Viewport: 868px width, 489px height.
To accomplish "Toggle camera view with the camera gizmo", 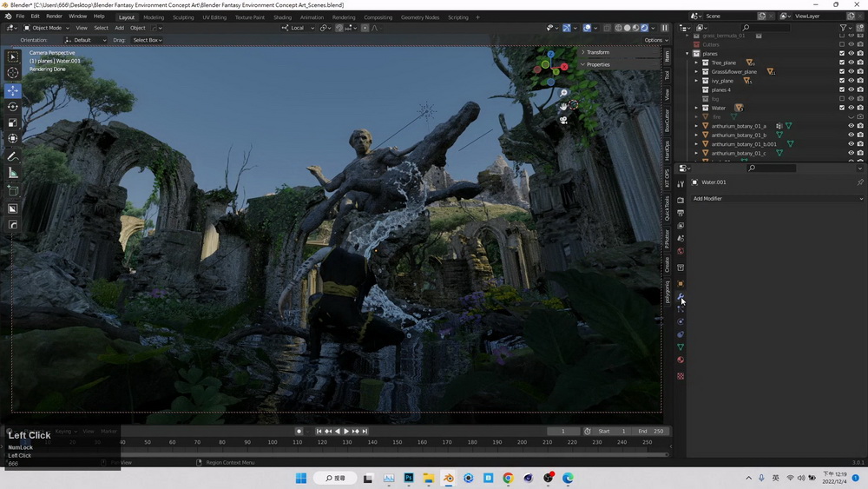I will 563,120.
